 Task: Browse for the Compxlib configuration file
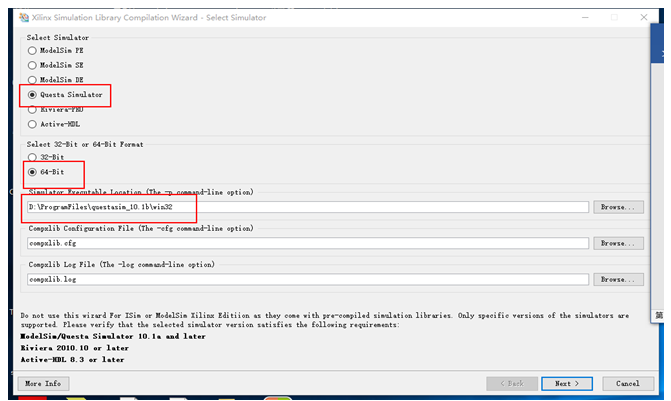tap(618, 243)
